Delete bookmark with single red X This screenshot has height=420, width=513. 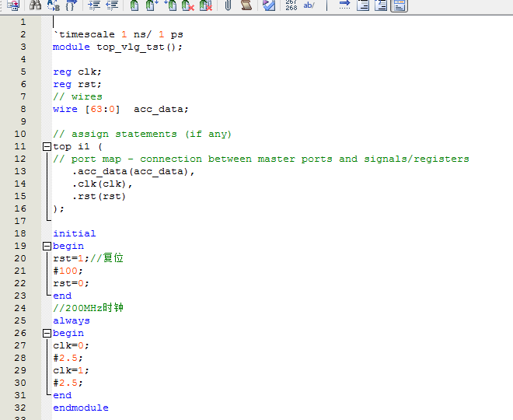(x=188, y=5)
